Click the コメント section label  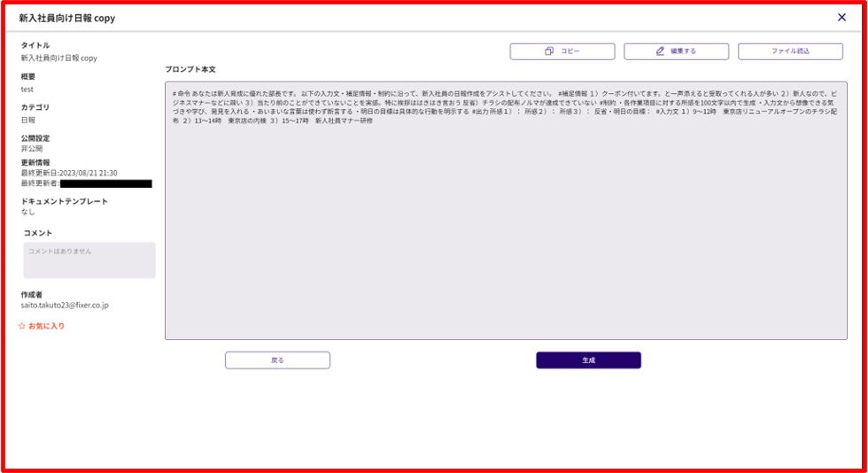coord(38,233)
